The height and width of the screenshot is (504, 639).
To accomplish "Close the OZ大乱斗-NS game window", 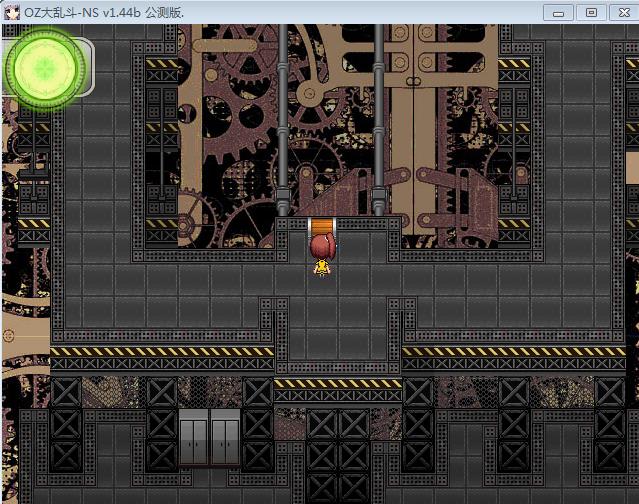I will click(624, 13).
